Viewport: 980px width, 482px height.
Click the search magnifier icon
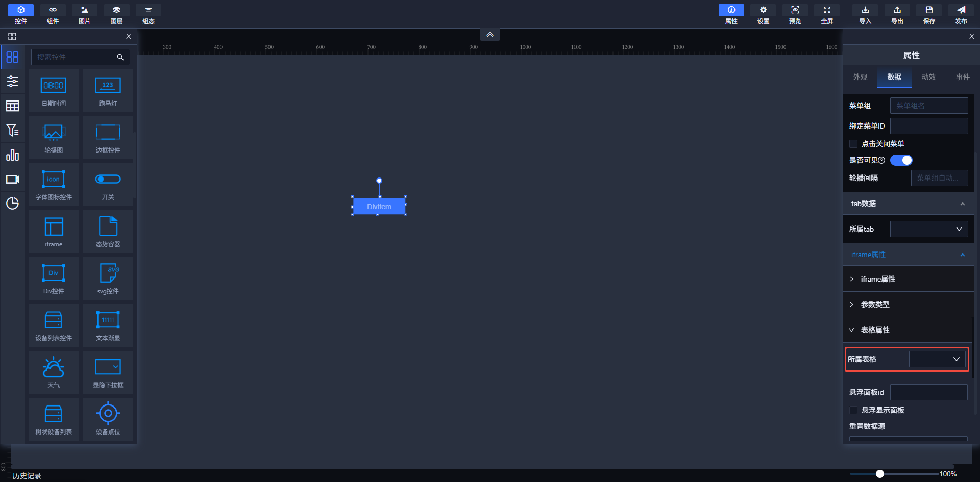pos(120,57)
